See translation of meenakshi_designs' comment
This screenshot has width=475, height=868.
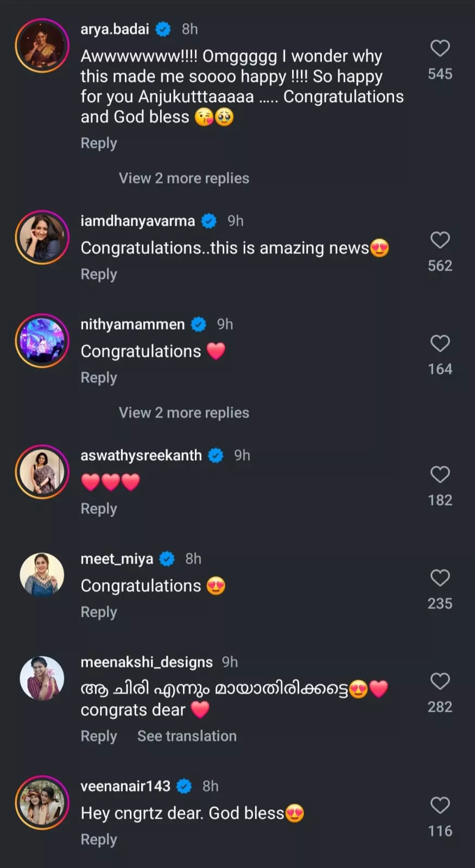(x=186, y=736)
